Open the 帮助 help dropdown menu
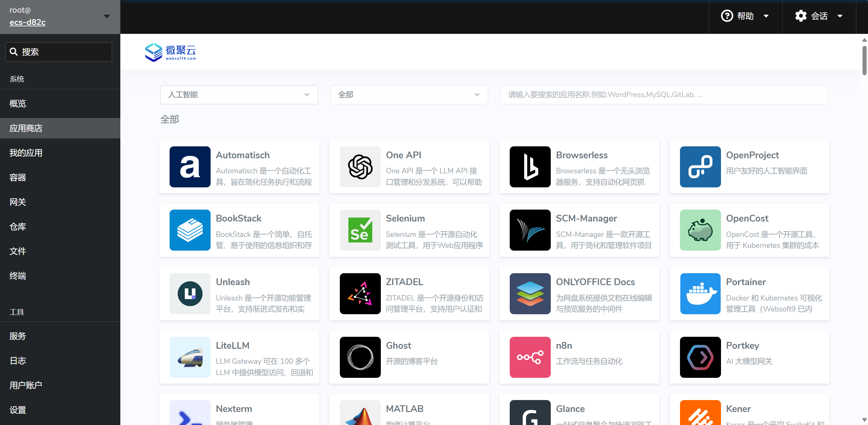Image resolution: width=868 pixels, height=425 pixels. pyautogui.click(x=745, y=16)
